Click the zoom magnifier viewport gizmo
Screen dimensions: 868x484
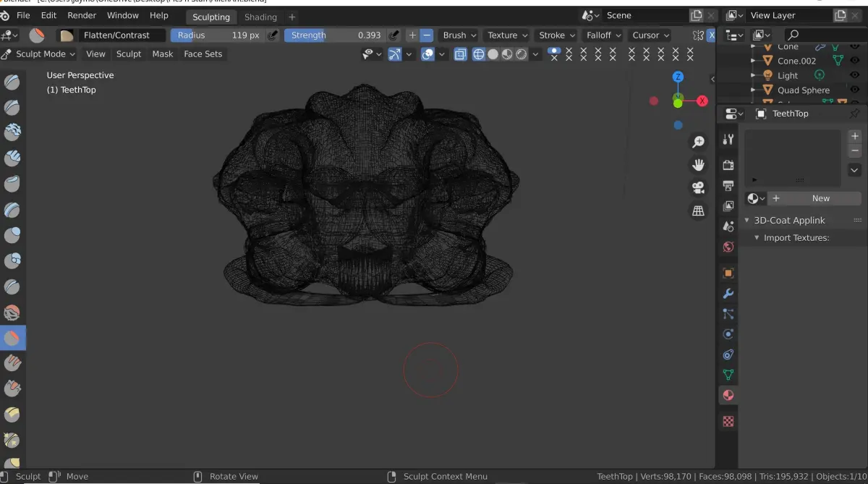(698, 142)
